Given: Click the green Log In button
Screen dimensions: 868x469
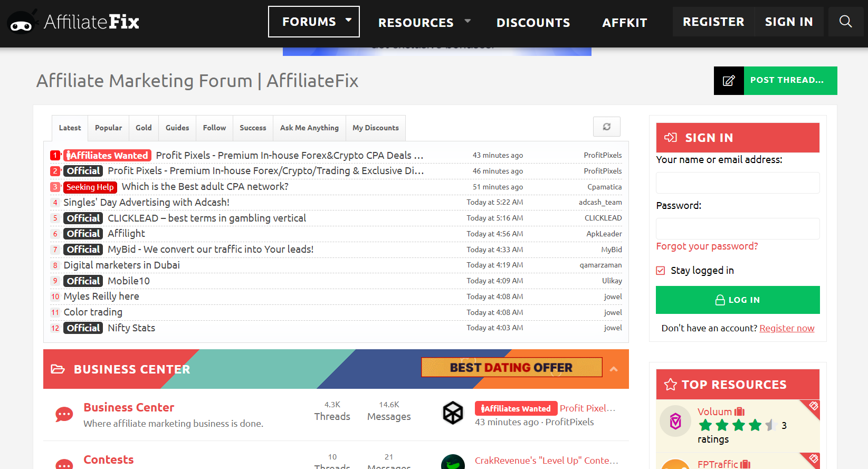Looking at the screenshot, I should 738,300.
